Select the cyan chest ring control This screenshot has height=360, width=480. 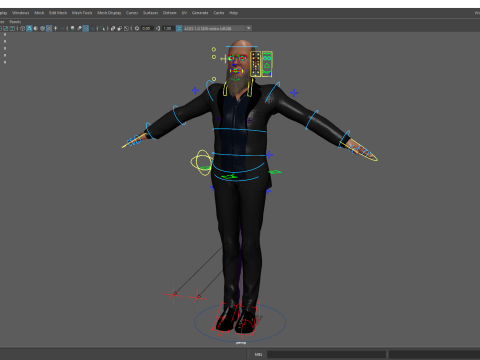tap(239, 130)
